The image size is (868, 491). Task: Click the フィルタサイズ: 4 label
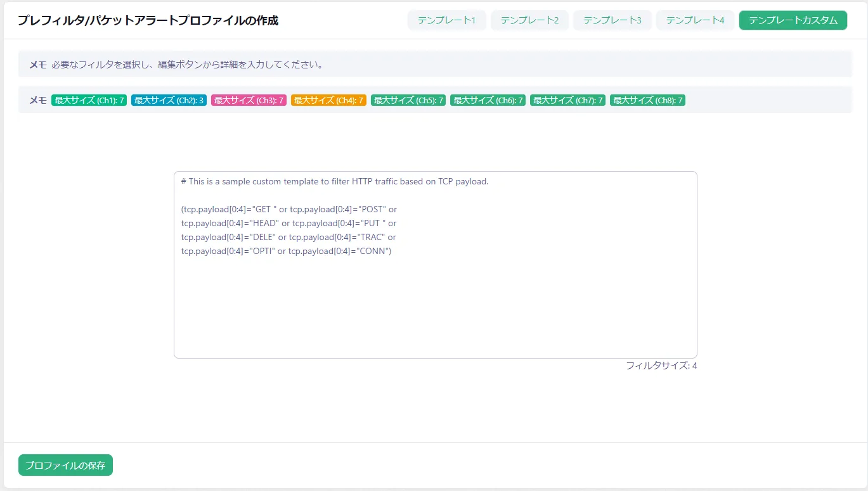[x=661, y=366]
